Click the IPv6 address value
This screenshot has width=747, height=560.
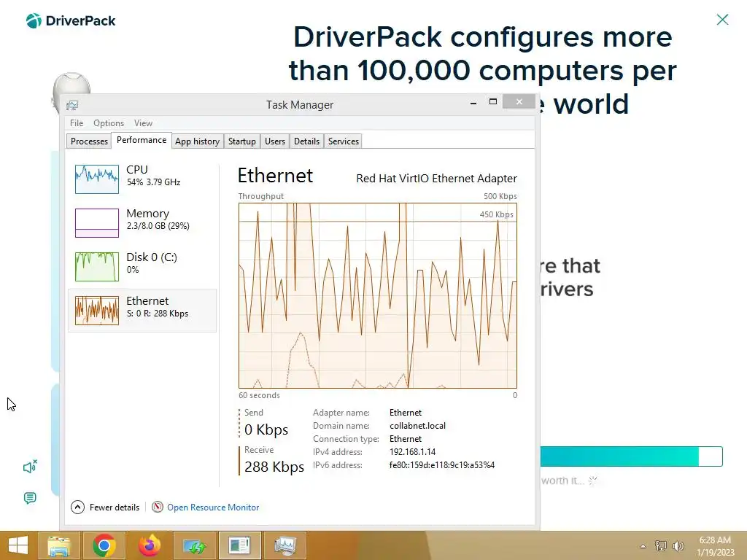coord(442,465)
